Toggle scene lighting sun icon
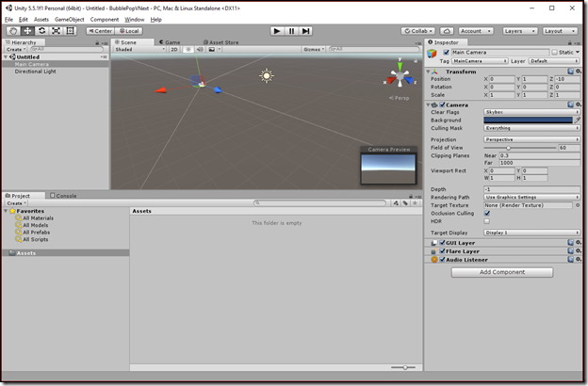Image resolution: width=588 pixels, height=386 pixels. [x=188, y=50]
